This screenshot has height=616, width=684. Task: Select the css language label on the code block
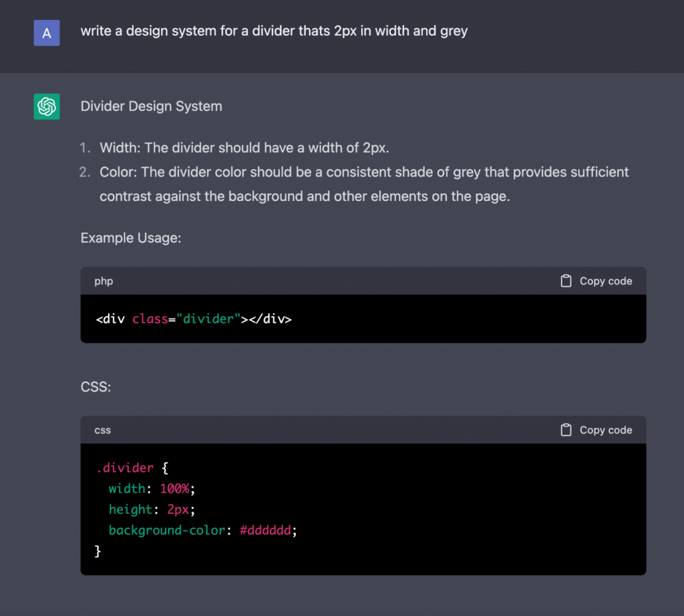102,430
